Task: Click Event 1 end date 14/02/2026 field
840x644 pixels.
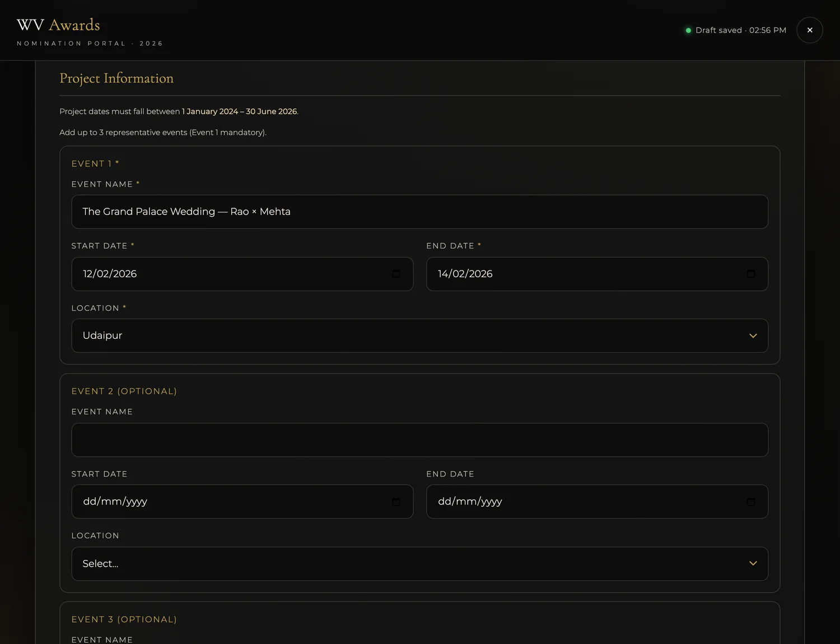Action: (x=597, y=274)
